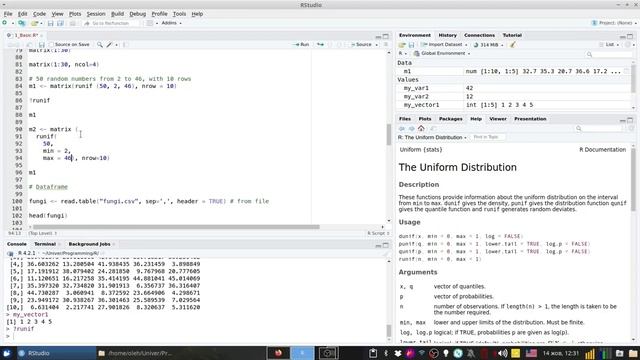This screenshot has width=640, height=360.
Task: Click the volume icon in system tray
Action: [503, 353]
